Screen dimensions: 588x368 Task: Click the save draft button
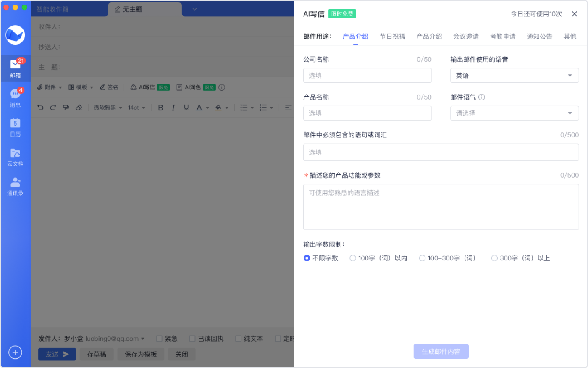[x=97, y=354]
